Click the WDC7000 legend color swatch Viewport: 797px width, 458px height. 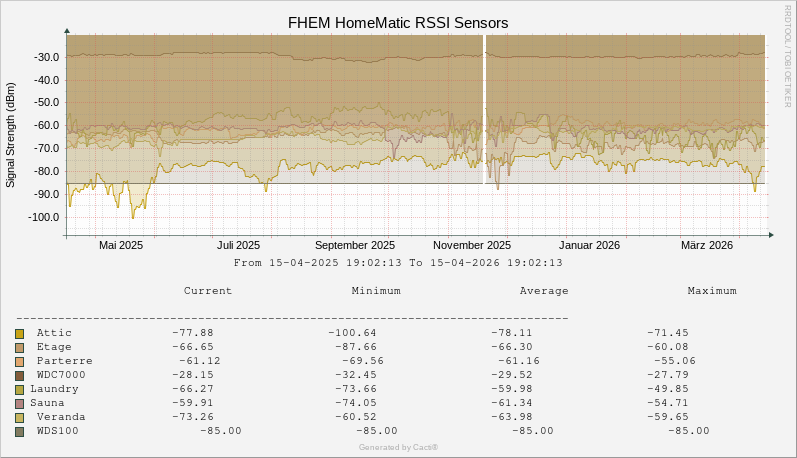pos(20,375)
